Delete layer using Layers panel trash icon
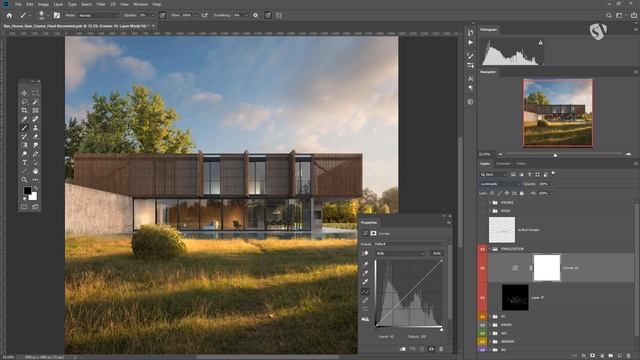 click(629, 356)
